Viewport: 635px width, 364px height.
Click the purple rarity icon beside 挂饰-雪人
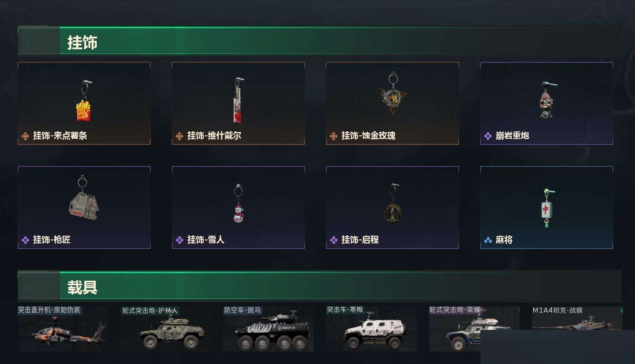pos(179,240)
